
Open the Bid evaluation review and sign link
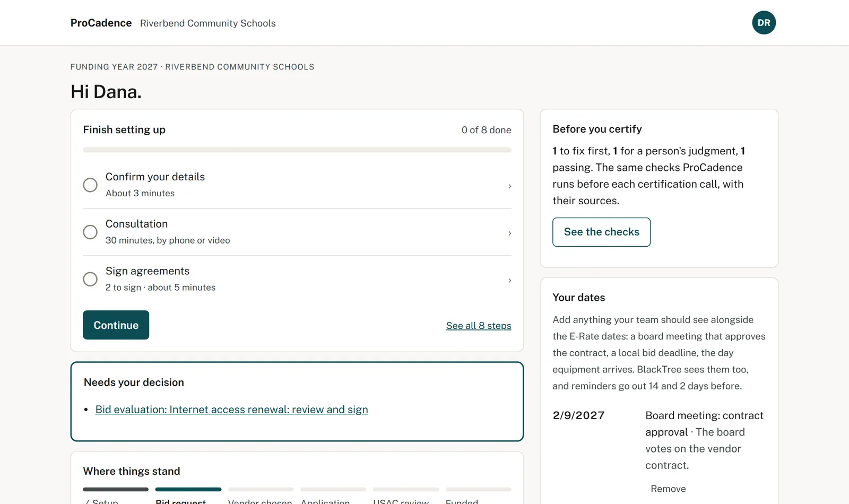[231, 410]
